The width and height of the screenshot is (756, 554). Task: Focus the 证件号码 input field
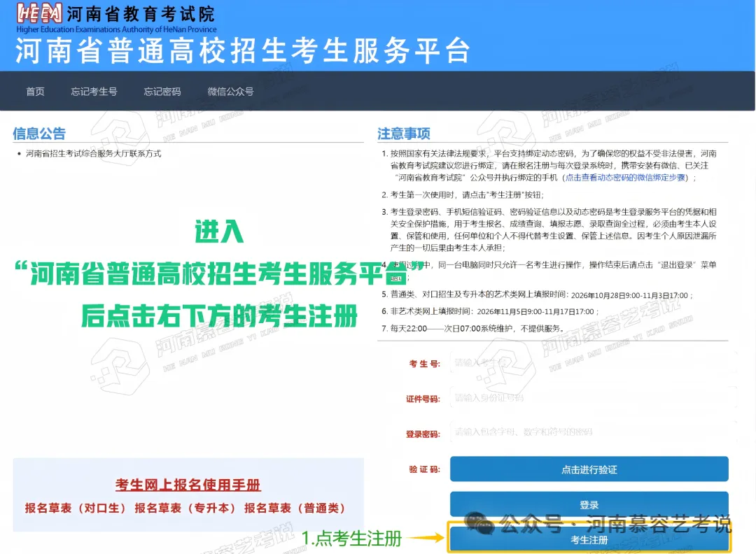(x=593, y=398)
